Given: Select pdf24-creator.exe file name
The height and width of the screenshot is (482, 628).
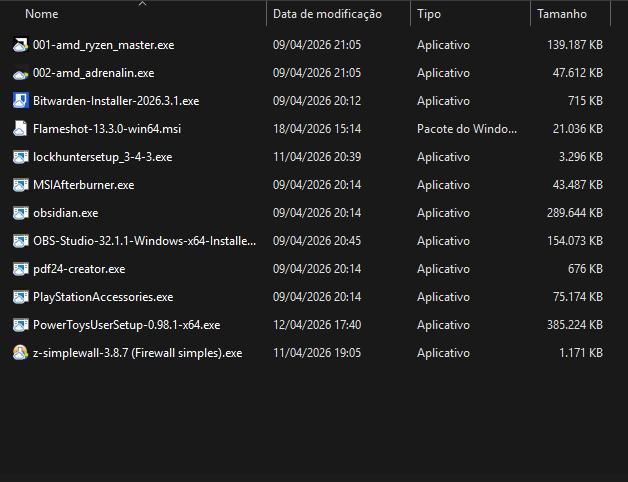Looking at the screenshot, I should (x=79, y=269).
